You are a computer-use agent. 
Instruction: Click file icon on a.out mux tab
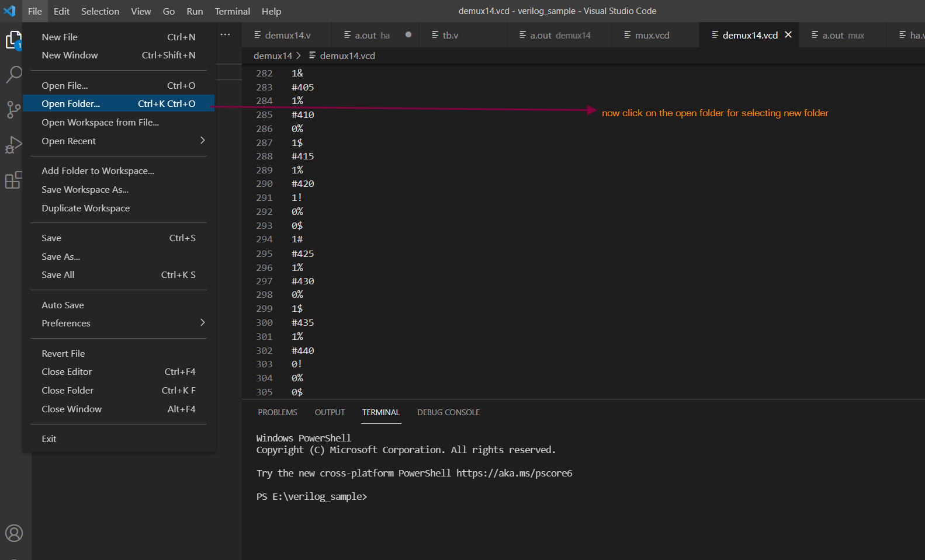pyautogui.click(x=815, y=35)
